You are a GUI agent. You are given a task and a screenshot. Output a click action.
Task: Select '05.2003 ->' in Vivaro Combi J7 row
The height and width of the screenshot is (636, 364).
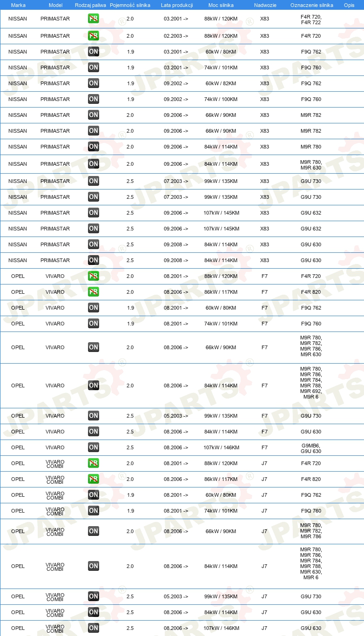point(176,596)
